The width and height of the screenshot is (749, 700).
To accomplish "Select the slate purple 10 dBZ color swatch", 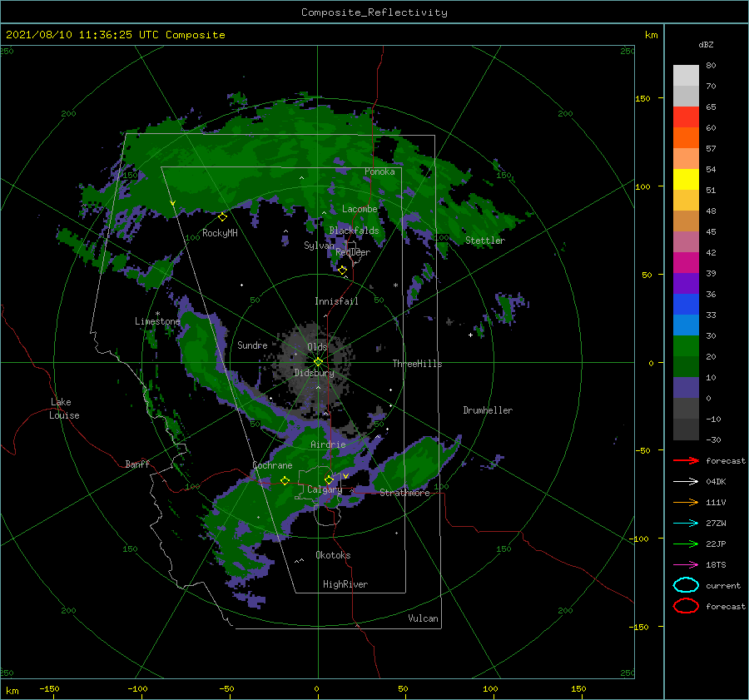I will coord(686,387).
